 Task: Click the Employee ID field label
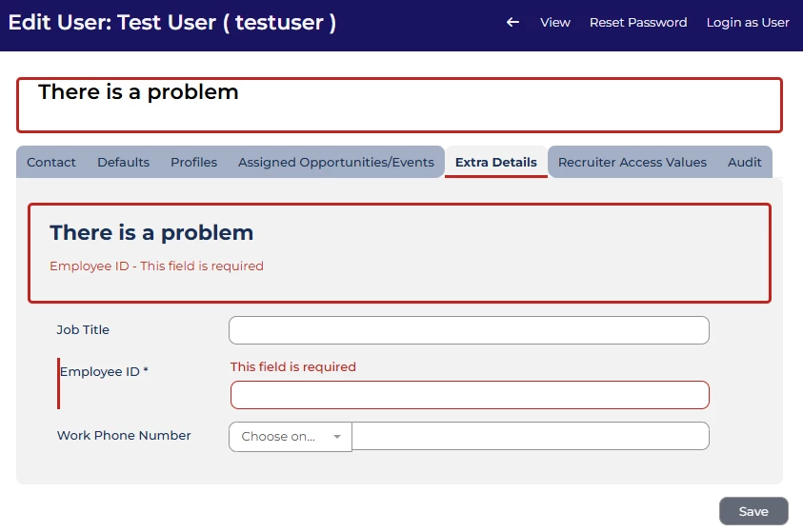[x=104, y=371]
